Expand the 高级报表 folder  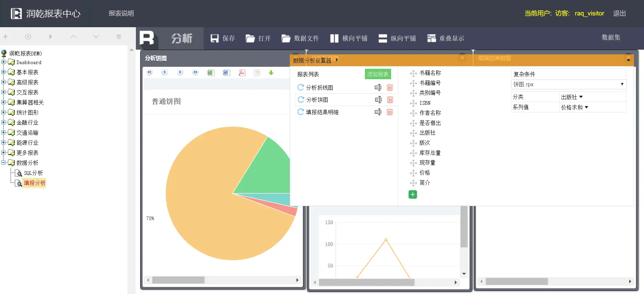click(3, 82)
